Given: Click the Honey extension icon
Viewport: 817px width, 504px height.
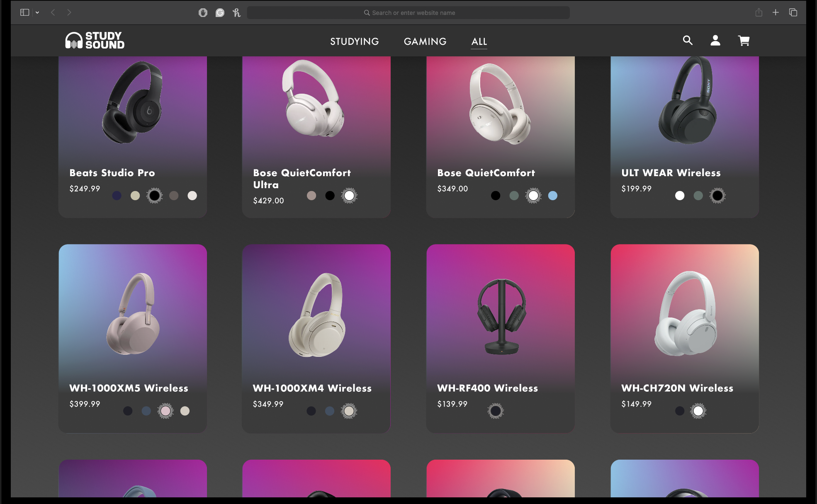Looking at the screenshot, I should tap(236, 13).
